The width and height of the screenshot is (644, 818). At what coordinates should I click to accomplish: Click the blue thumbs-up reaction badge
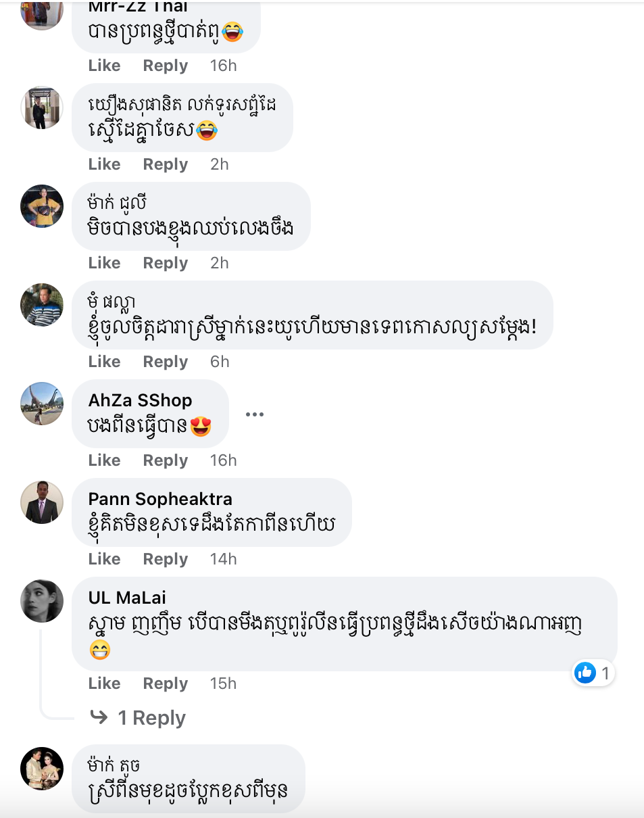585,673
